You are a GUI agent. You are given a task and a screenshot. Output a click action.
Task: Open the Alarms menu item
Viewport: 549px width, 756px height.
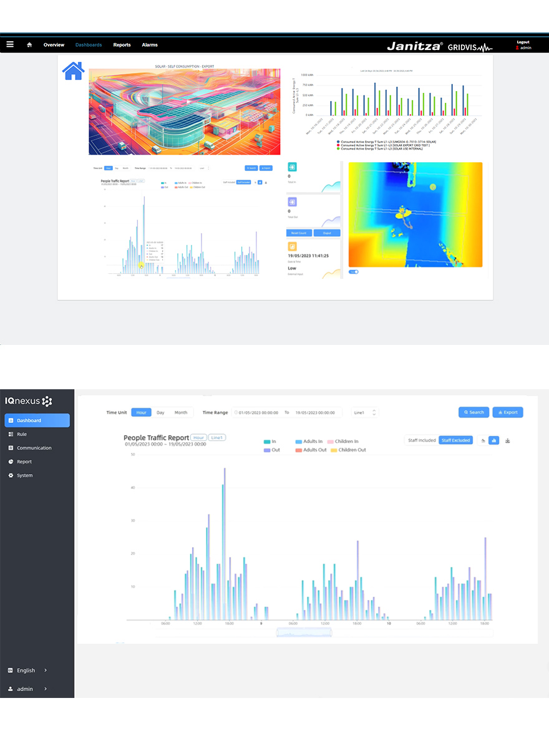150,45
